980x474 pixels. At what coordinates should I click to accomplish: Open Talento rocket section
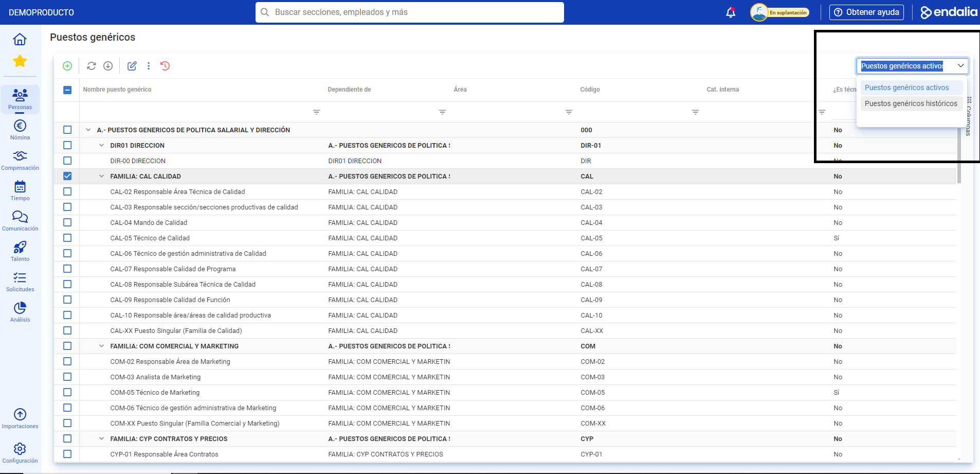click(20, 251)
